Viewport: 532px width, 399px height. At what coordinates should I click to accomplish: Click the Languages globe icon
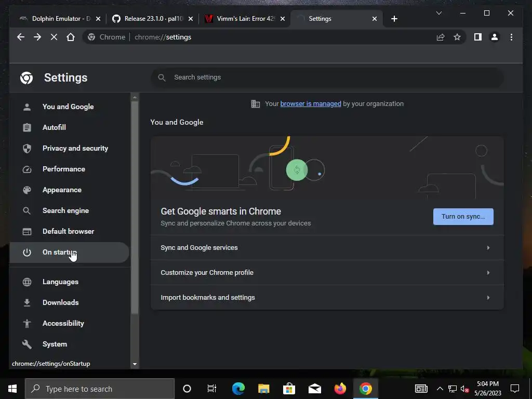point(27,282)
